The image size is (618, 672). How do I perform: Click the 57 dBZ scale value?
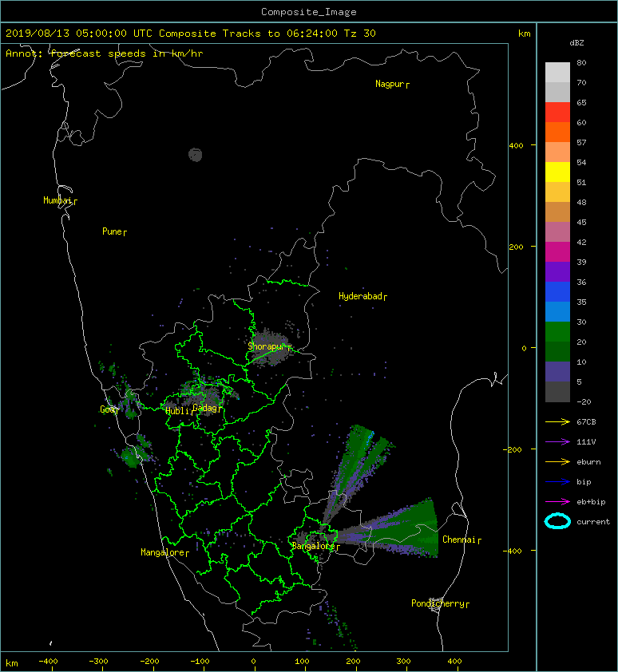(x=581, y=142)
